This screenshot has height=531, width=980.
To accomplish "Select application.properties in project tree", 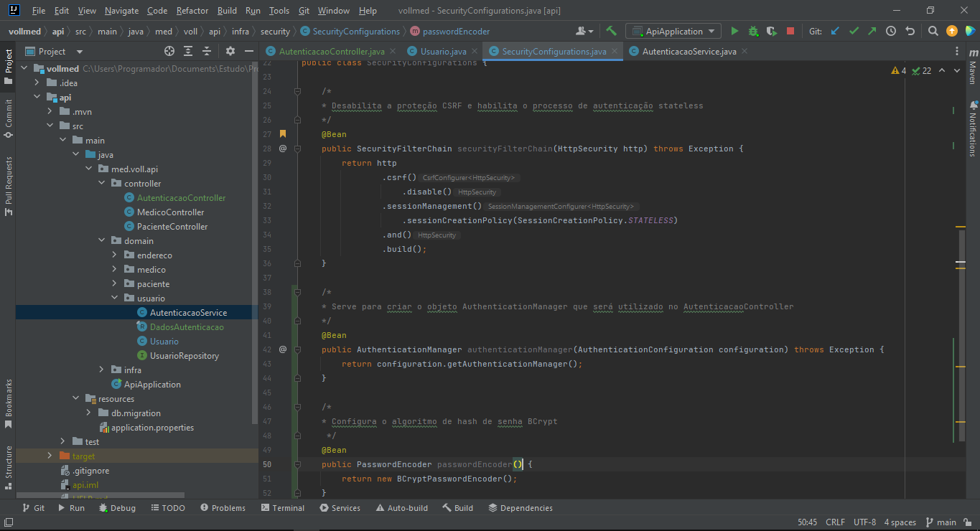I will coord(146,428).
